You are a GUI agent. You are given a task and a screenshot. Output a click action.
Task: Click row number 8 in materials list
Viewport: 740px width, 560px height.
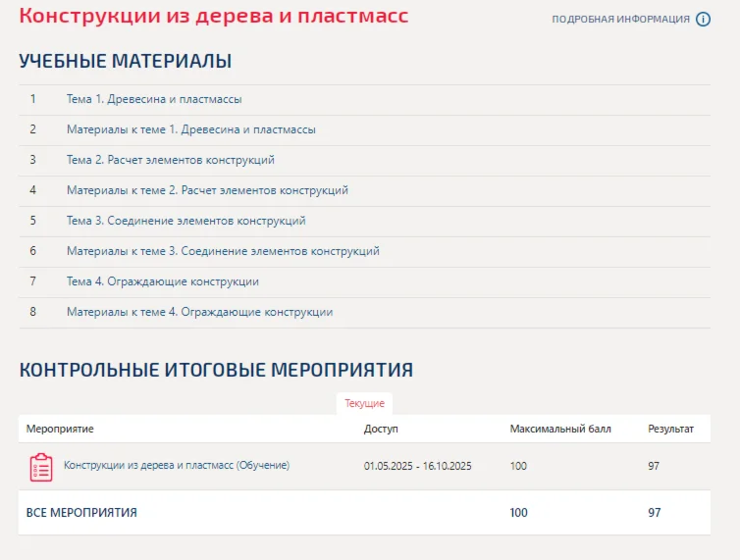tap(33, 312)
